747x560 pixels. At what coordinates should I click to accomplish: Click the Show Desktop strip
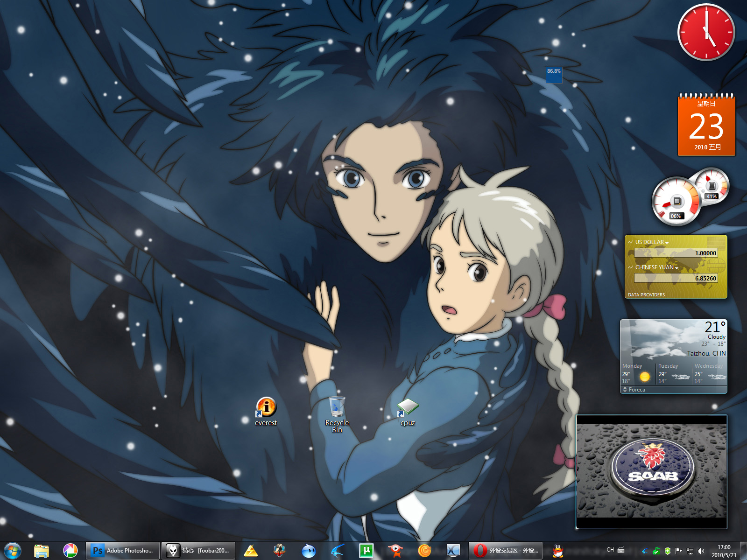tap(743, 551)
